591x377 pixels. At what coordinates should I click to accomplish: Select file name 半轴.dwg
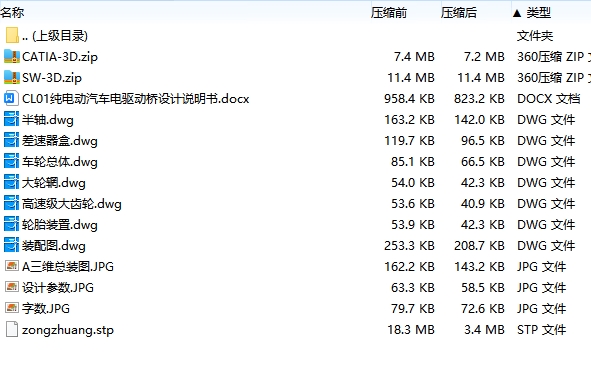[48, 120]
